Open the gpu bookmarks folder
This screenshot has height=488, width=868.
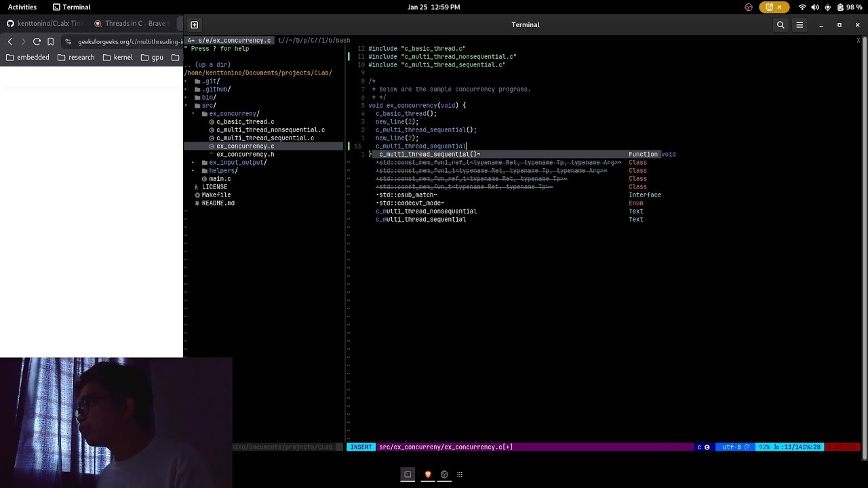(152, 58)
